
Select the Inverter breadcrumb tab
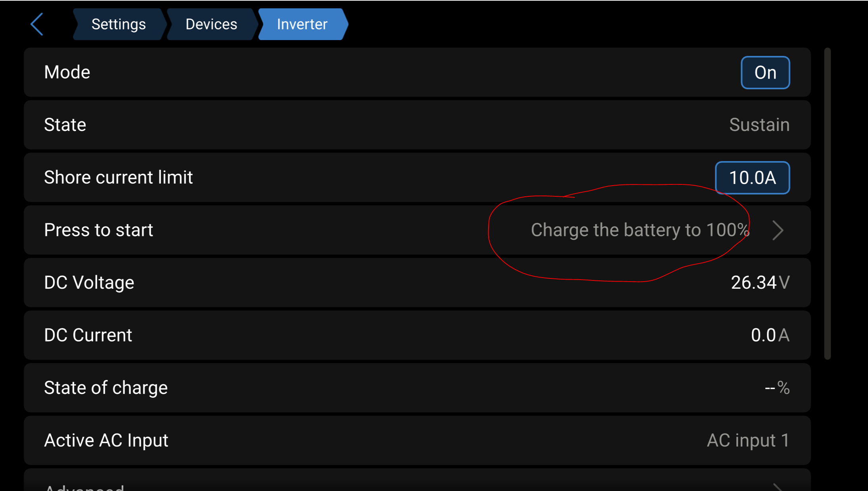pos(302,24)
